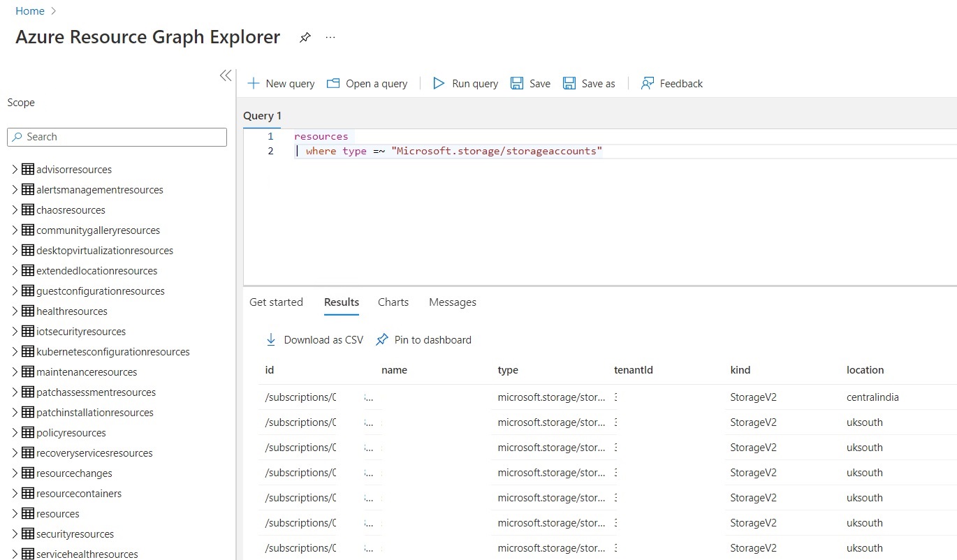Expand the healthresources table node
957x560 pixels.
15,311
